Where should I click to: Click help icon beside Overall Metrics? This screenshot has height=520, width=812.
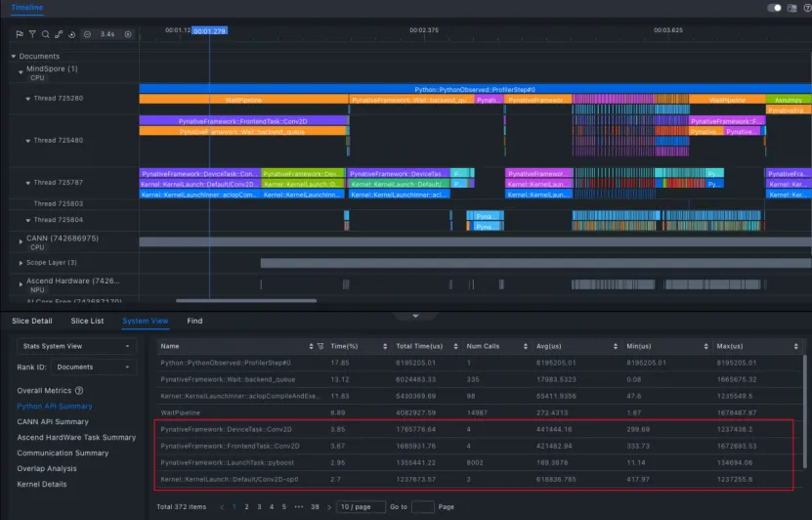pos(79,391)
